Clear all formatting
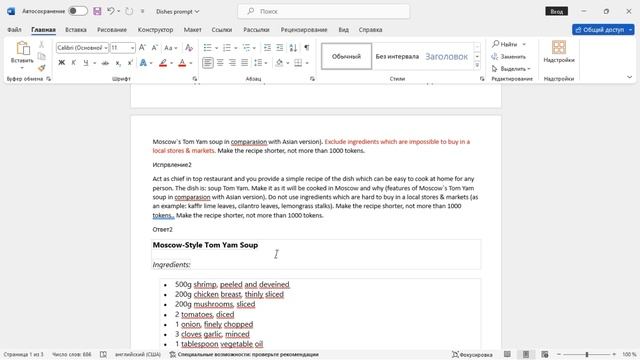 [x=189, y=48]
